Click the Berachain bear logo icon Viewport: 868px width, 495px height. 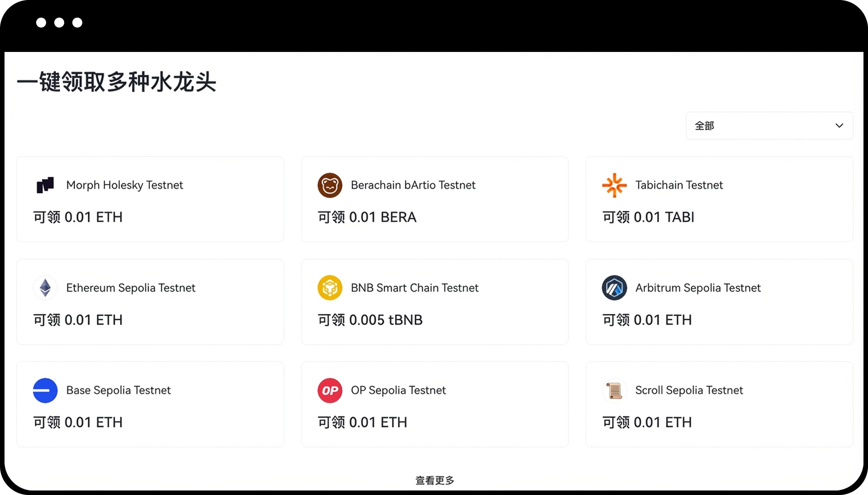(x=330, y=185)
